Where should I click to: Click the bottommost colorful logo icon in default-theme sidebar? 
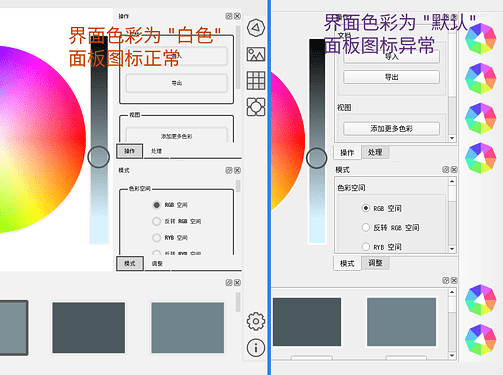tap(481, 340)
